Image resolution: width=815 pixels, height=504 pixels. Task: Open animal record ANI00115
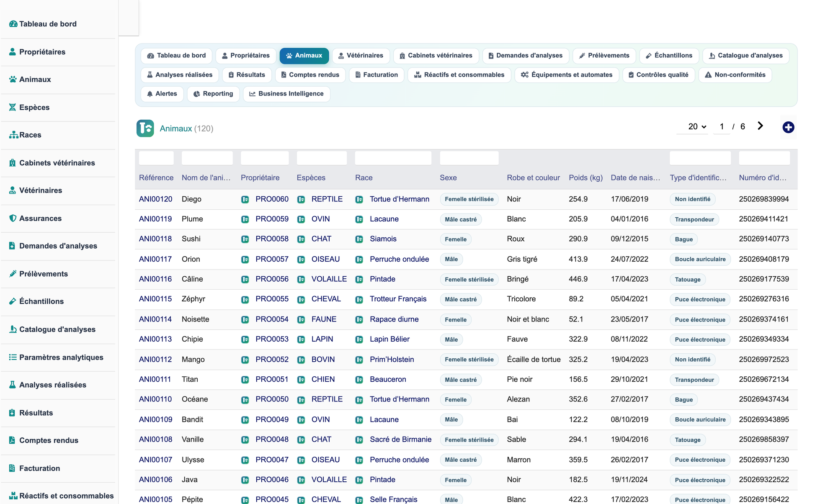[155, 299]
